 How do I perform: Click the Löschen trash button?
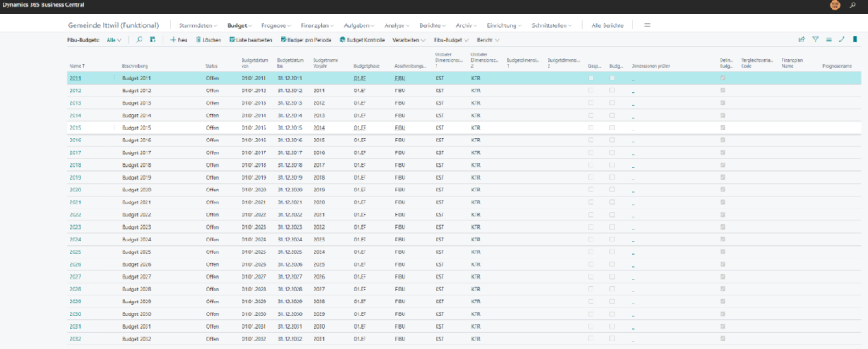209,40
